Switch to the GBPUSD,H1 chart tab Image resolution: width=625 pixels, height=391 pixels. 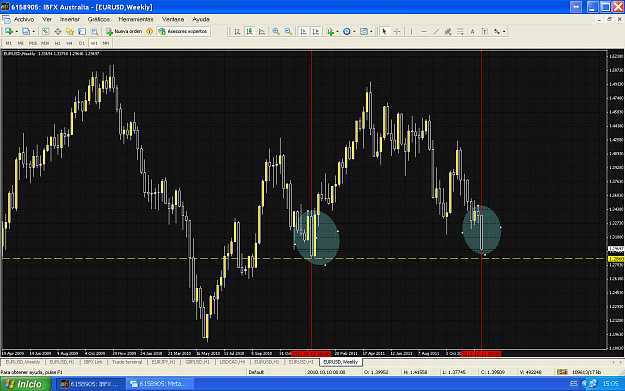pos(197,362)
